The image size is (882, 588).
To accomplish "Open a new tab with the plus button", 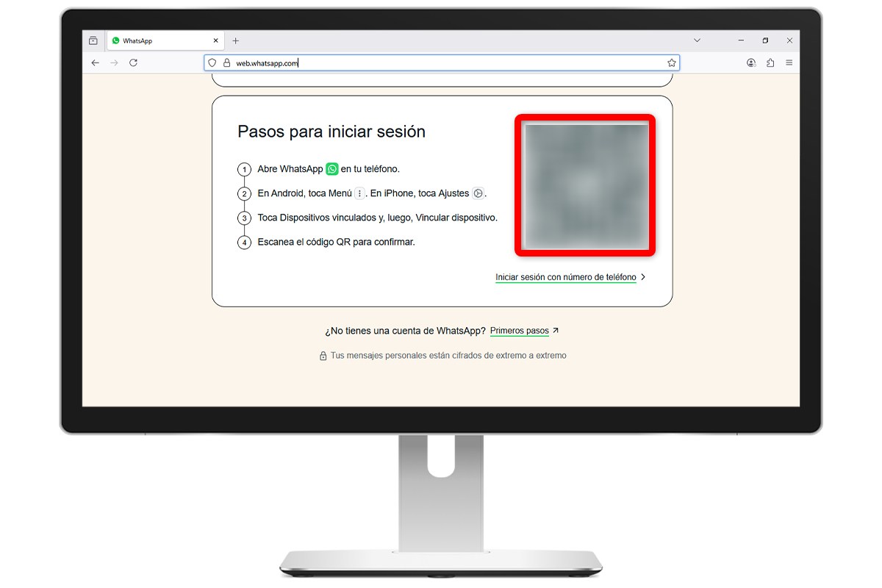I will (x=236, y=40).
